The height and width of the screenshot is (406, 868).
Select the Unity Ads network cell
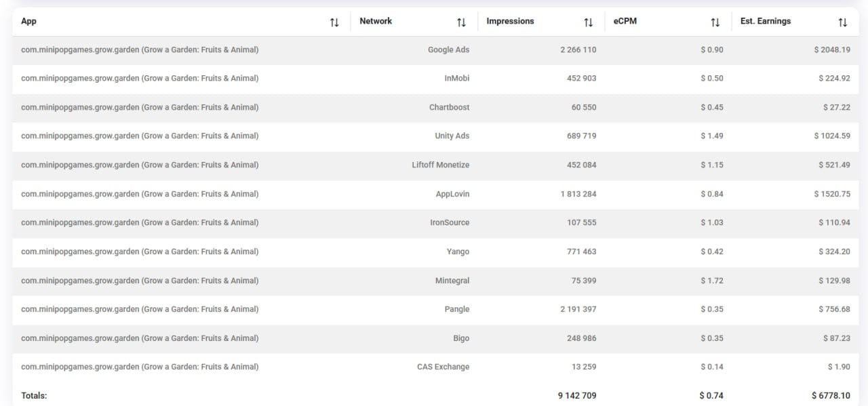(452, 136)
